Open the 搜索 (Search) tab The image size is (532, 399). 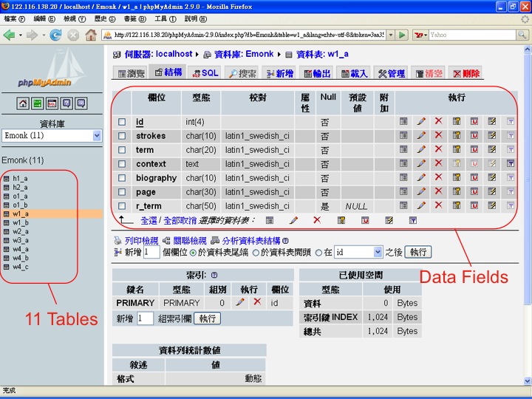tap(242, 73)
